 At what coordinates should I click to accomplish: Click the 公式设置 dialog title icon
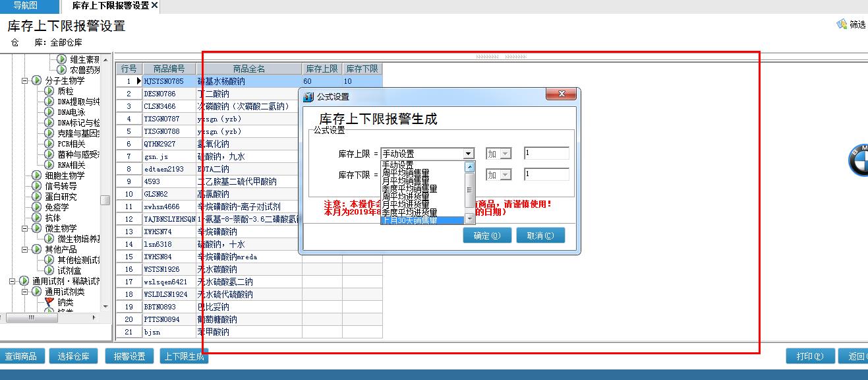point(308,96)
